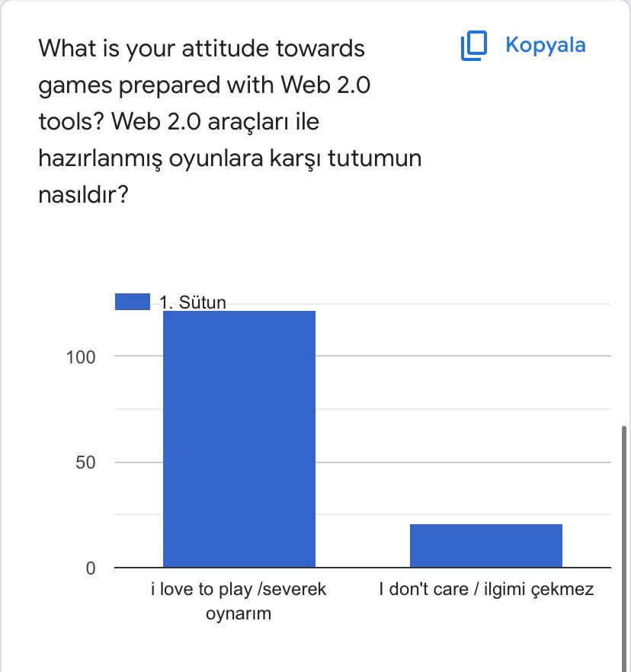The height and width of the screenshot is (672, 631).
Task: Click the legend marker for 1. Sütun
Action: (x=133, y=300)
